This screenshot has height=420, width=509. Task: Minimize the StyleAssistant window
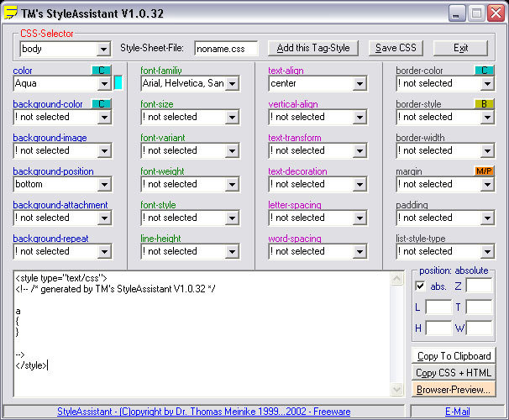pyautogui.click(x=456, y=14)
